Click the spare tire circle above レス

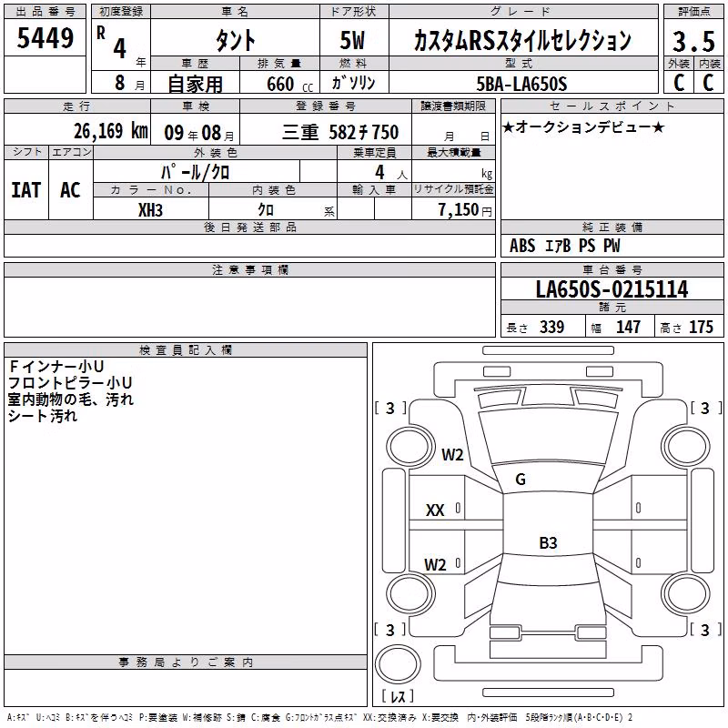pos(398,664)
